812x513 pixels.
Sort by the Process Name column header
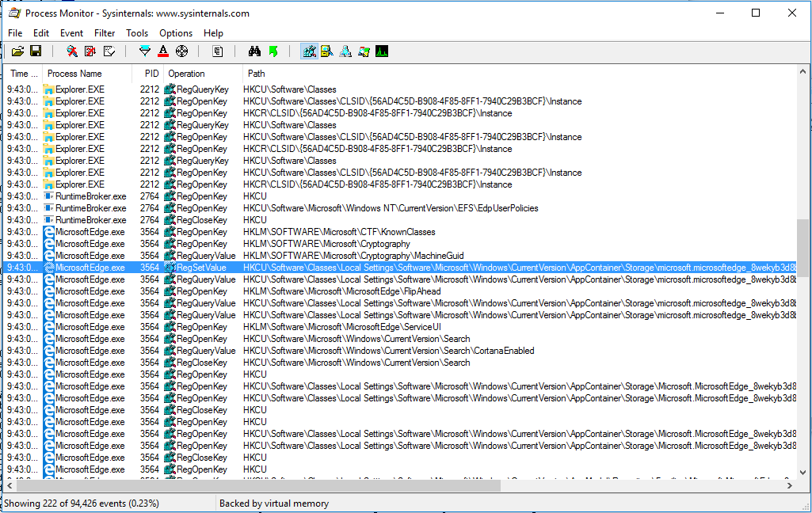click(87, 74)
